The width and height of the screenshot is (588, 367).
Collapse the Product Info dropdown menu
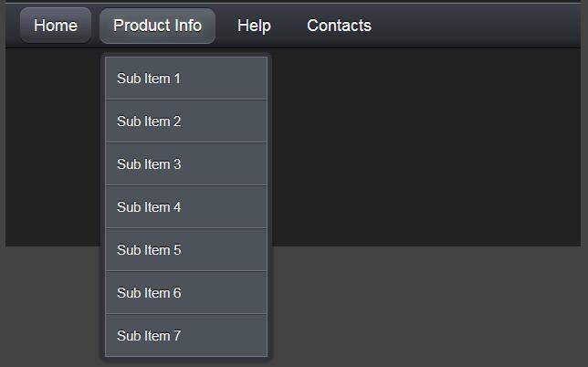[x=157, y=26]
